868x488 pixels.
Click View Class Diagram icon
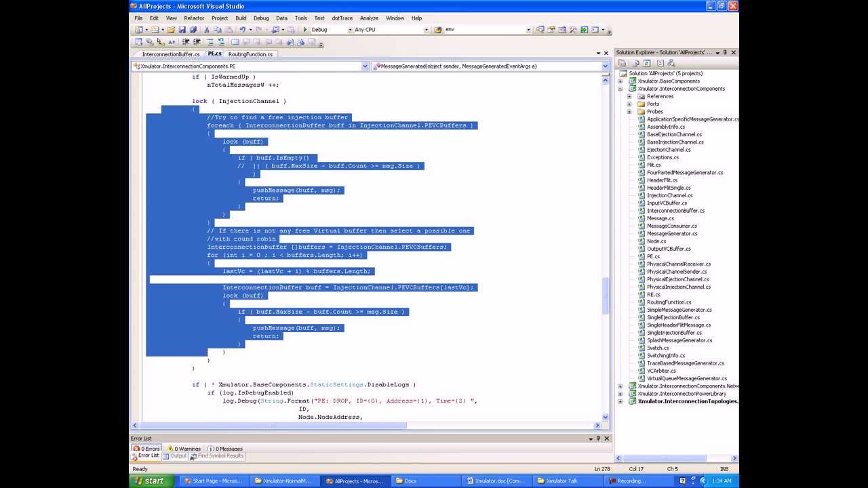[x=671, y=63]
